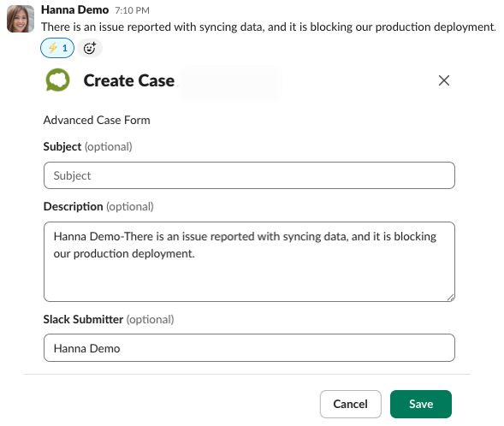
Task: Cancel the case creation
Action: coord(350,404)
